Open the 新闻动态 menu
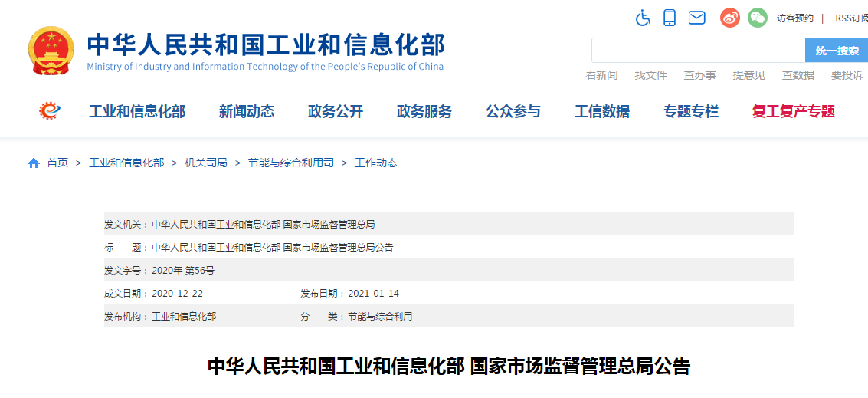The height and width of the screenshot is (398, 868). (x=246, y=112)
